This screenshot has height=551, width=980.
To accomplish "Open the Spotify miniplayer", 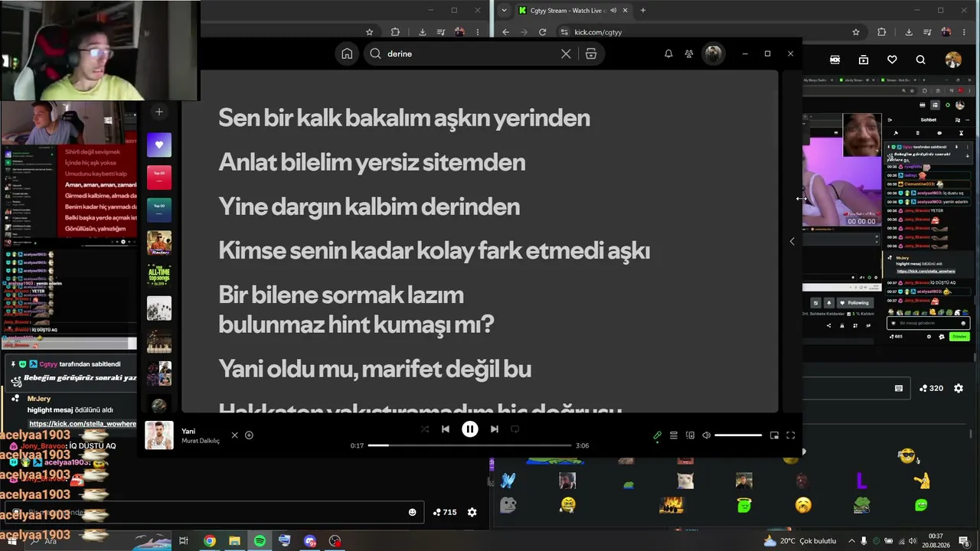I will pos(774,435).
